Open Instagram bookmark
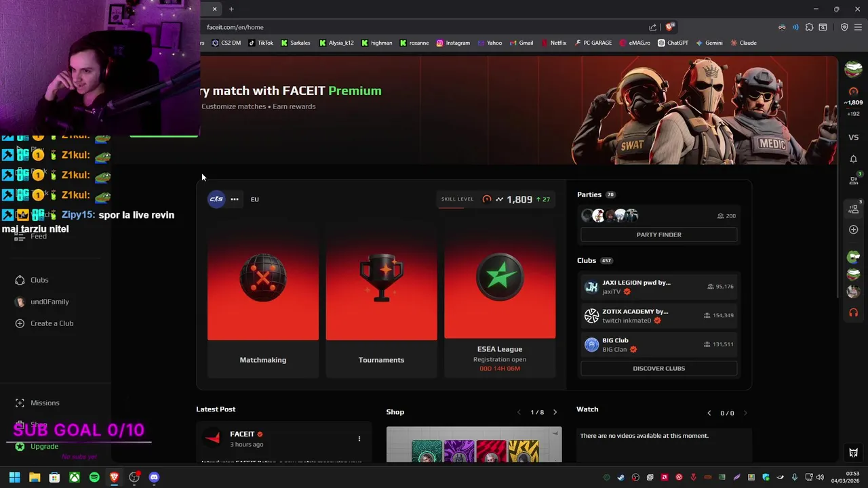868x488 pixels. pos(453,43)
